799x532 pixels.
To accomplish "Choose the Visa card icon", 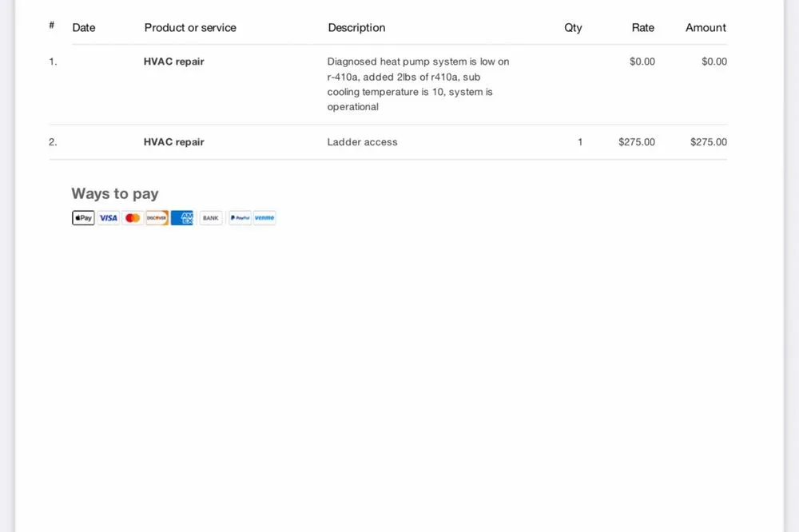I will click(108, 218).
